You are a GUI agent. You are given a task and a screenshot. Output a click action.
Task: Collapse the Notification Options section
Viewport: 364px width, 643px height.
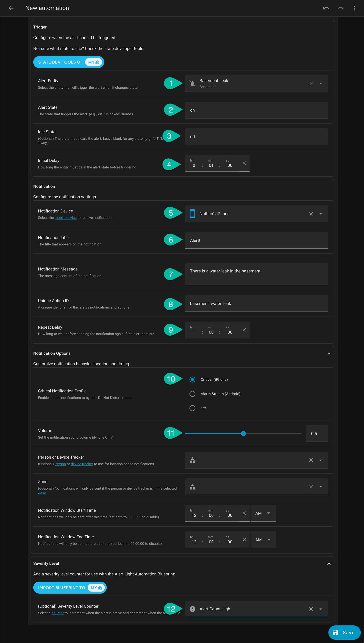click(329, 353)
